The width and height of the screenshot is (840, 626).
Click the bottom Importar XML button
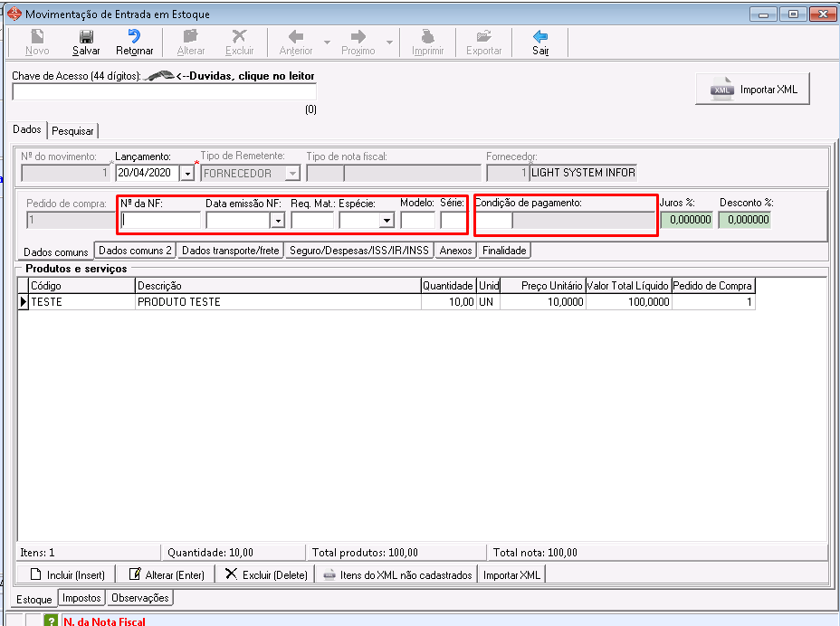(511, 574)
